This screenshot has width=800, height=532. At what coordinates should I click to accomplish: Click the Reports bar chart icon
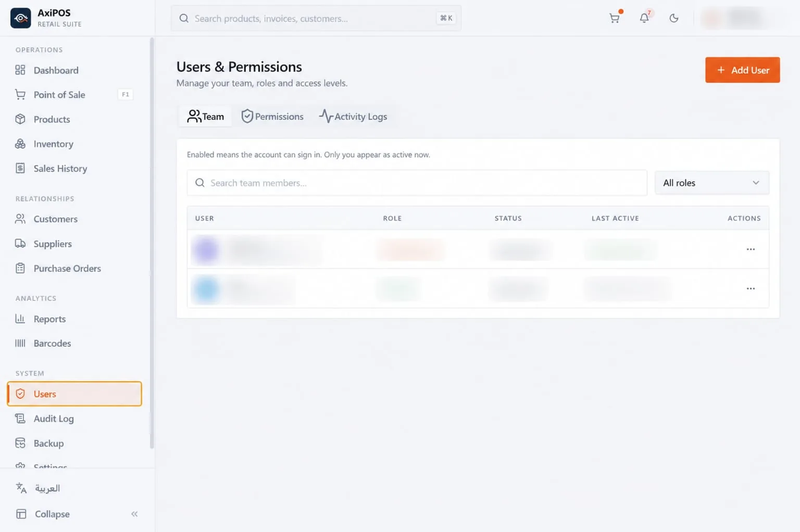pyautogui.click(x=20, y=319)
